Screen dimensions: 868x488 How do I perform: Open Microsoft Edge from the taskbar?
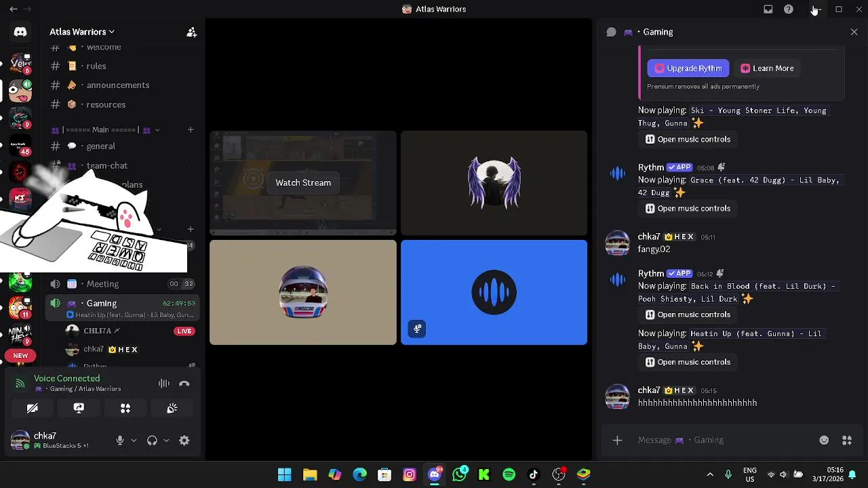tap(359, 474)
